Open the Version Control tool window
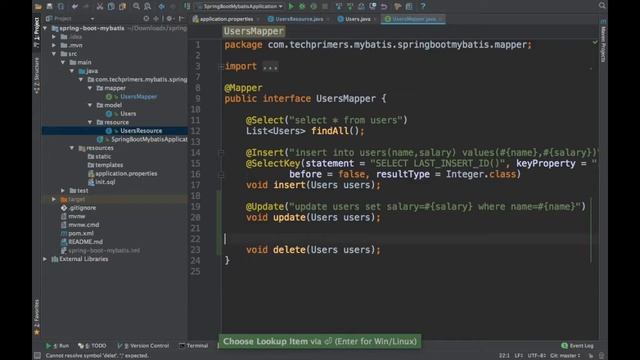 coord(144,346)
